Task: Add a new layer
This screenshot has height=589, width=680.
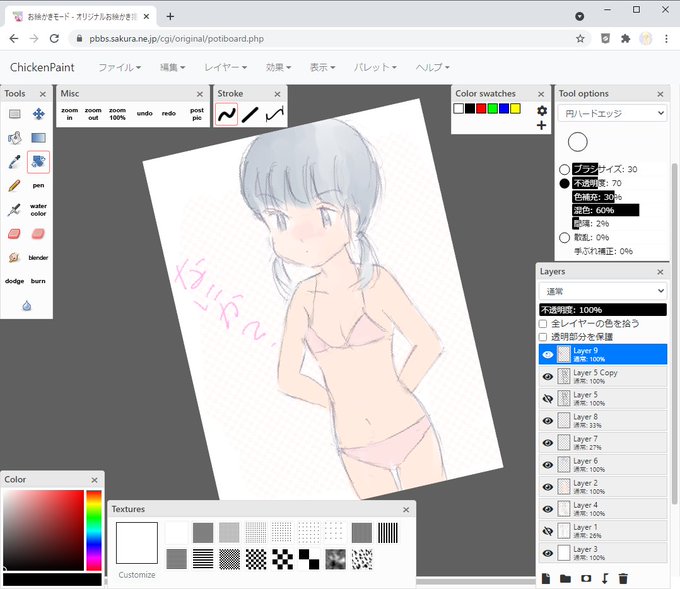Action: 546,578
